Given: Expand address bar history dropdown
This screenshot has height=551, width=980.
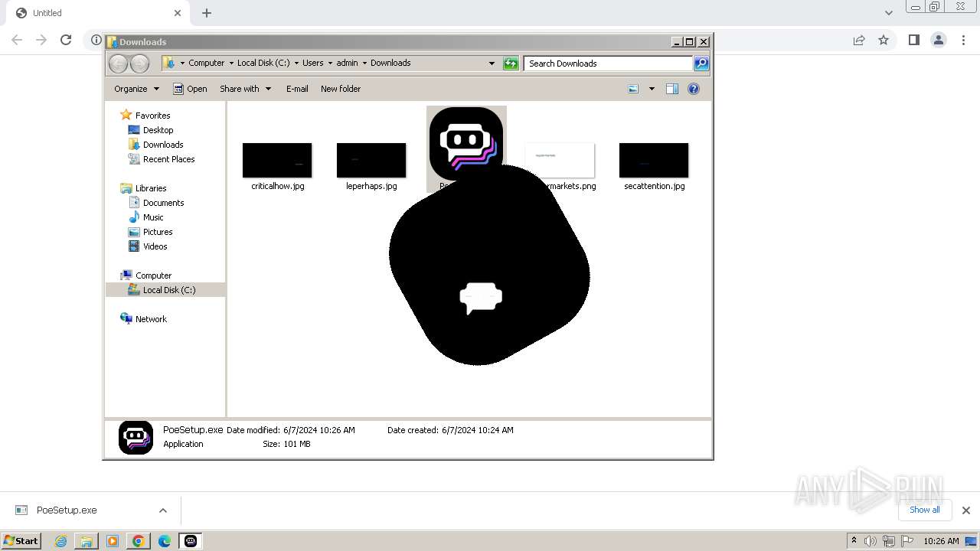Looking at the screenshot, I should click(492, 64).
